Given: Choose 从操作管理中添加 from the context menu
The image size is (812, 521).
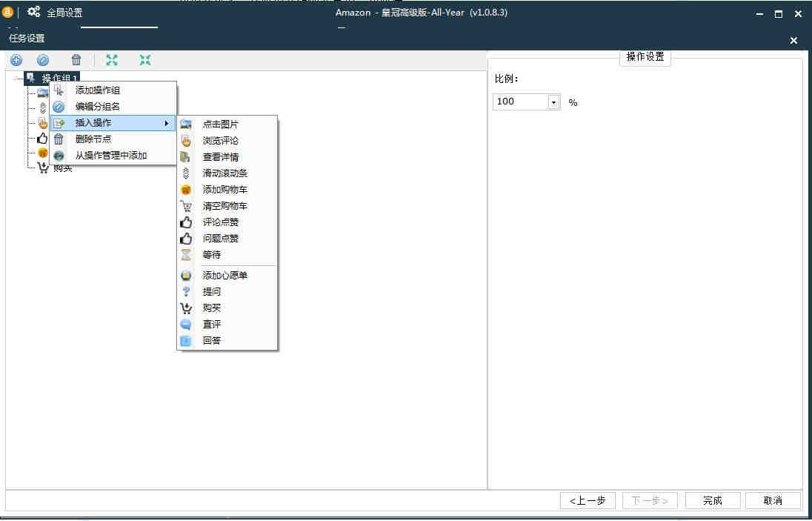Looking at the screenshot, I should tap(113, 156).
